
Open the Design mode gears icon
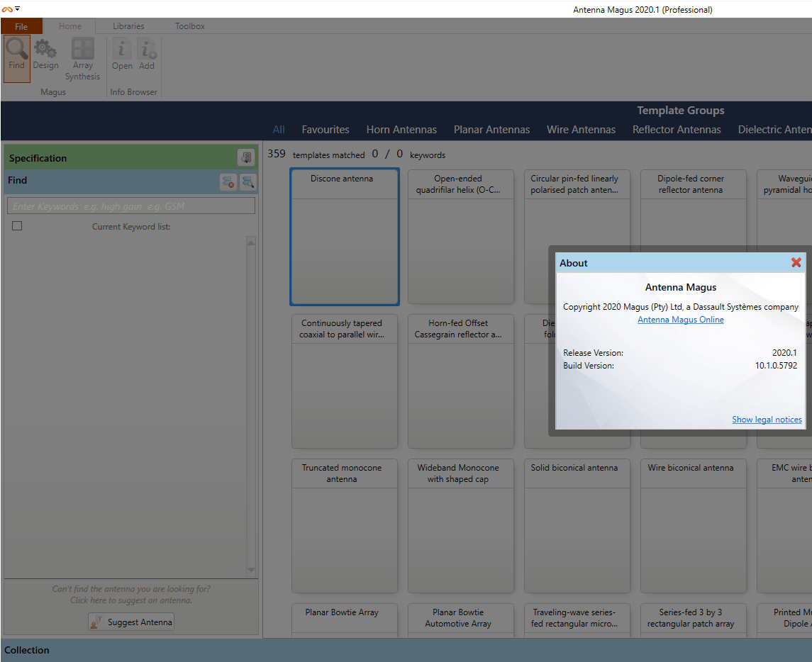coord(45,55)
